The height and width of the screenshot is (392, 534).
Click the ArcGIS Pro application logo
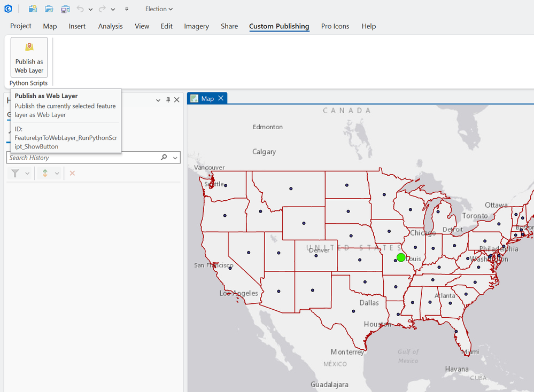coord(8,9)
